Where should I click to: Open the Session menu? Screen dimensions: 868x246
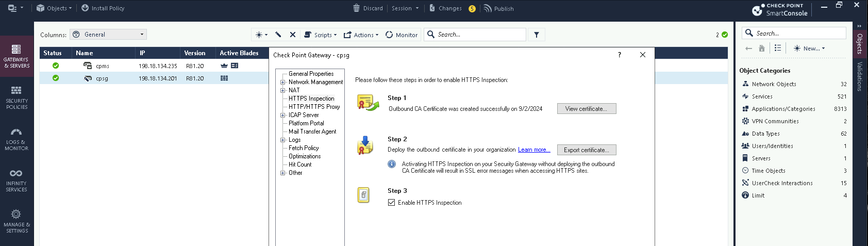click(405, 8)
